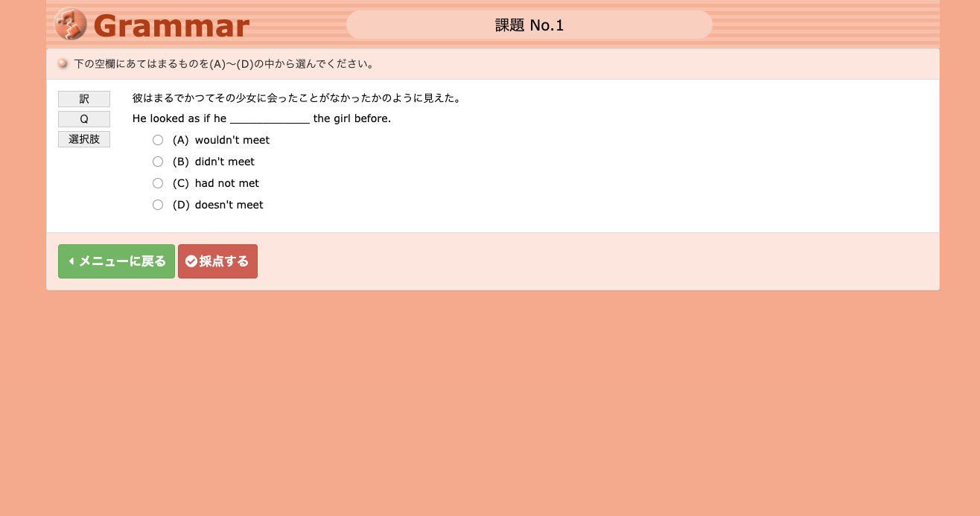Screen dimensions: 980x516
Task: Click the Grammar title text
Action: pos(171,26)
